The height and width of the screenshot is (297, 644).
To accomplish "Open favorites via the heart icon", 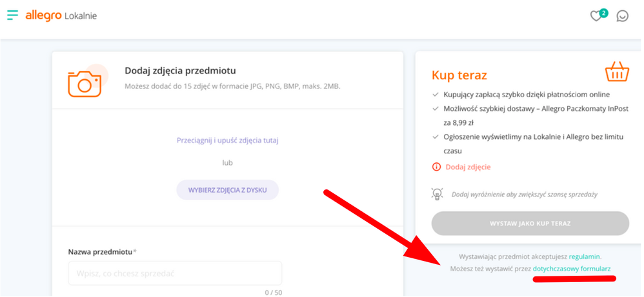I will point(596,16).
